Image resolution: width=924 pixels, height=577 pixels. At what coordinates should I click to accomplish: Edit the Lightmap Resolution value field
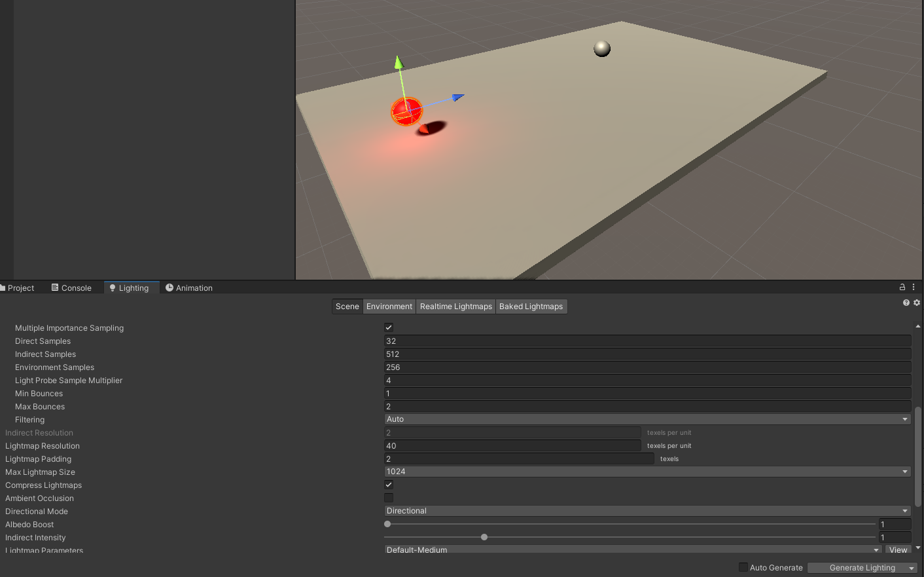tap(512, 445)
